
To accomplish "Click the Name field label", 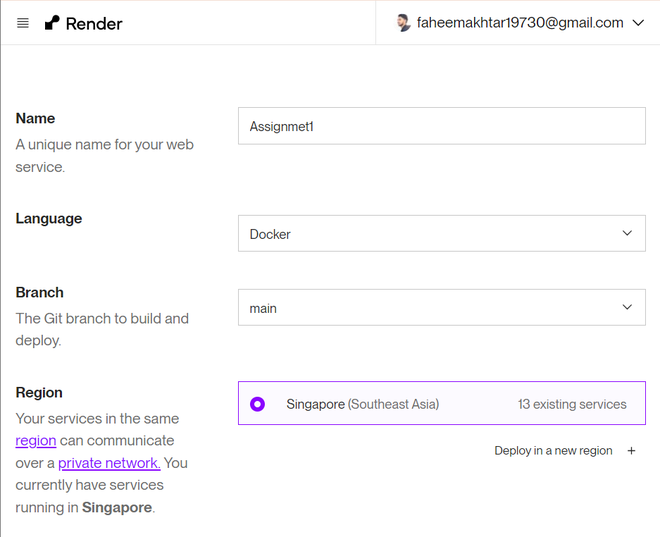I will 35,118.
